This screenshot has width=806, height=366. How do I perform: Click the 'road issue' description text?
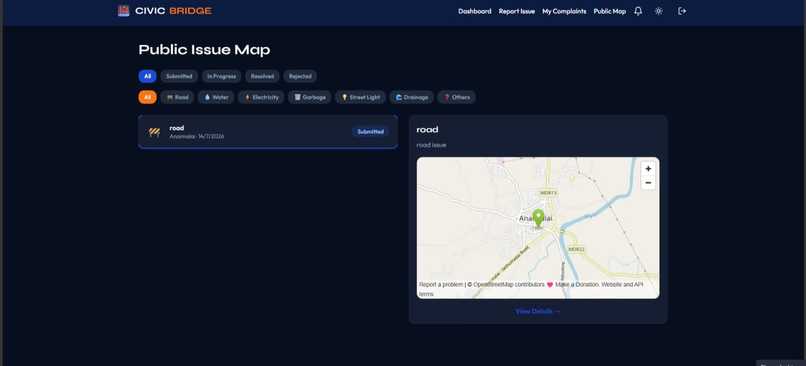(x=431, y=145)
